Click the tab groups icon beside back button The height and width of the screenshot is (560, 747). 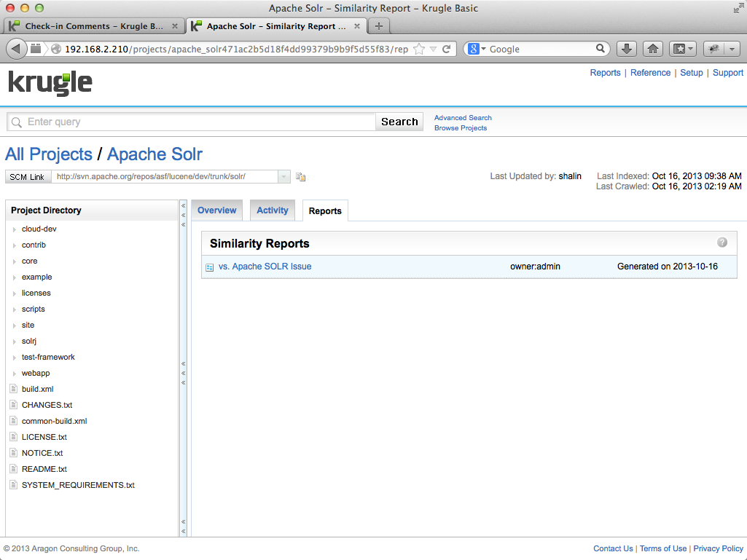36,49
